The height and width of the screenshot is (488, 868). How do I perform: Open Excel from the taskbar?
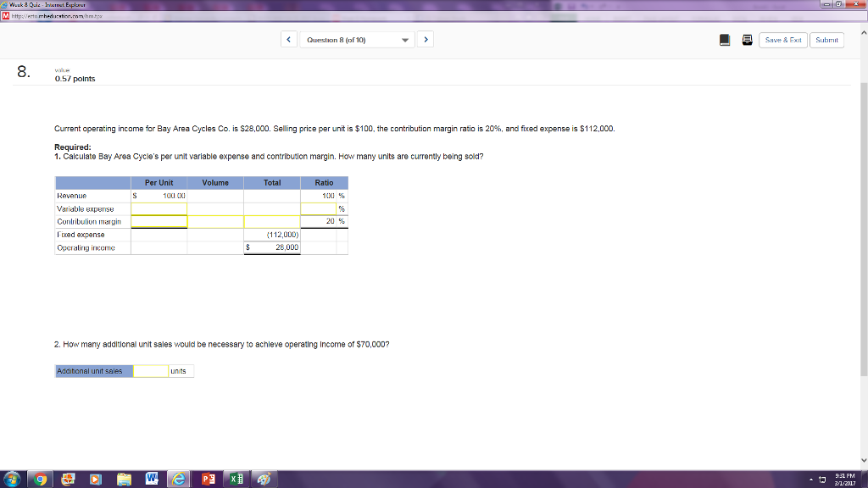(236, 480)
